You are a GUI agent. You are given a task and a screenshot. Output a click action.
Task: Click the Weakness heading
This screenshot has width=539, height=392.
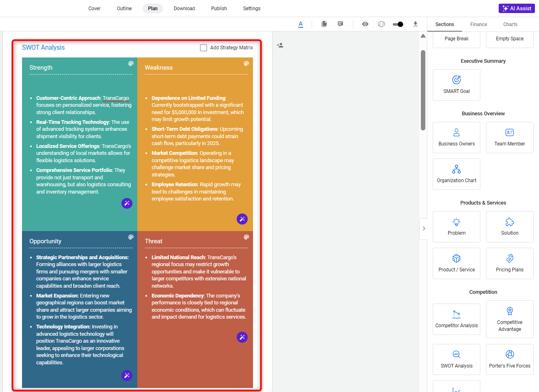[x=158, y=68]
